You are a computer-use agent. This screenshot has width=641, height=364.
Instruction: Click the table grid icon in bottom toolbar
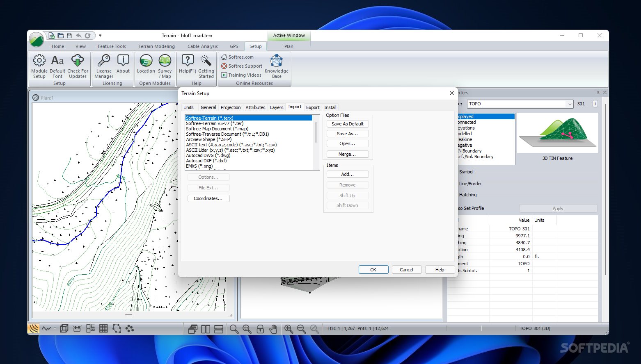103,328
